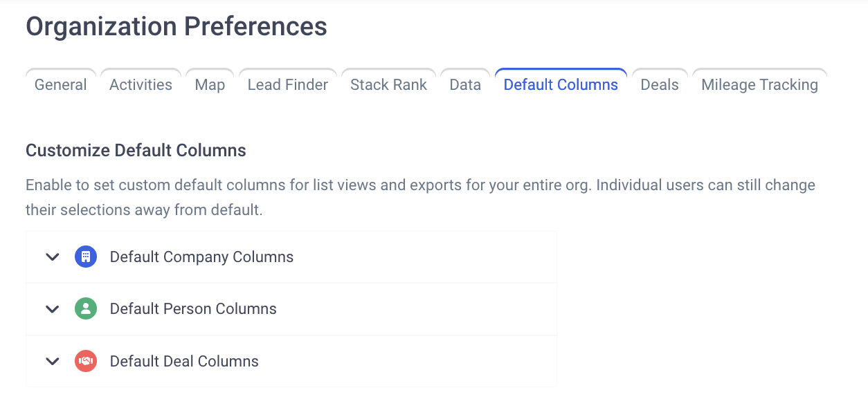Screen dimensions: 868x408
Task: Click the Organization Preferences page title
Action: 177,26
